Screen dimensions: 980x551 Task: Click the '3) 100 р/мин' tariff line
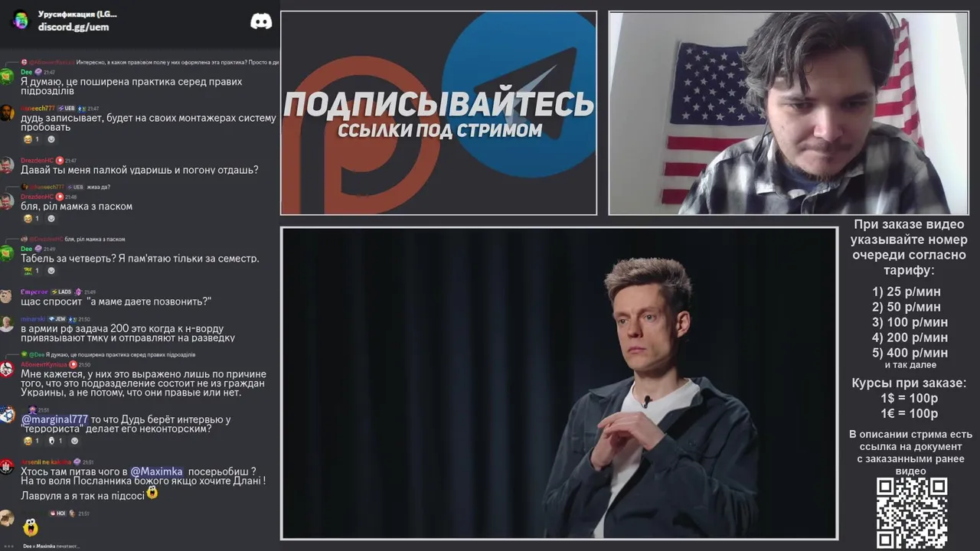tap(910, 322)
